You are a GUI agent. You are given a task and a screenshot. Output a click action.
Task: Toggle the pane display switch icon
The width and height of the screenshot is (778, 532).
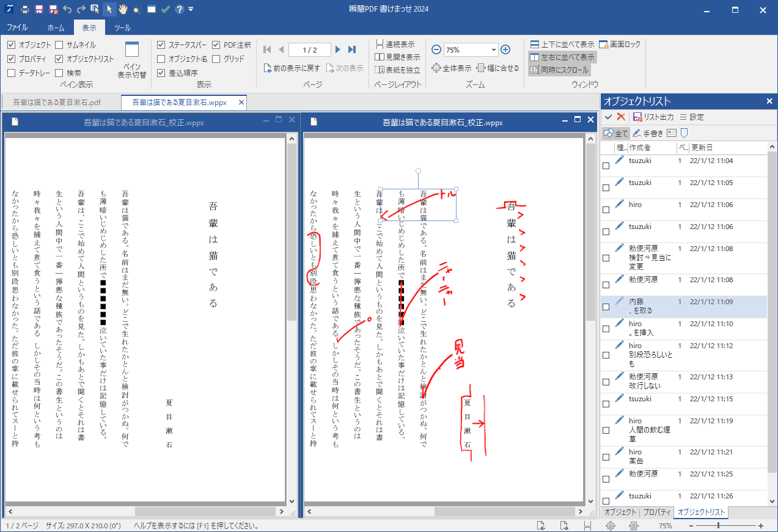132,60
